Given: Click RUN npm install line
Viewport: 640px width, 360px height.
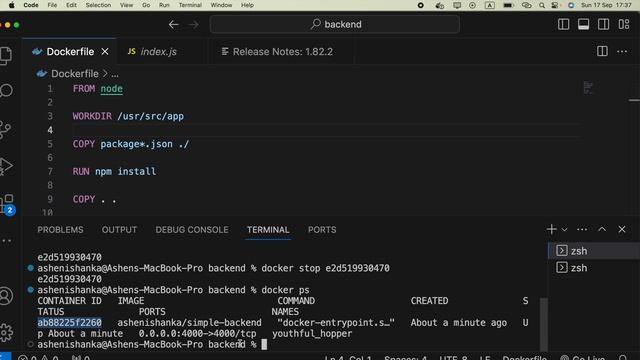Looking at the screenshot, I should (x=114, y=171).
